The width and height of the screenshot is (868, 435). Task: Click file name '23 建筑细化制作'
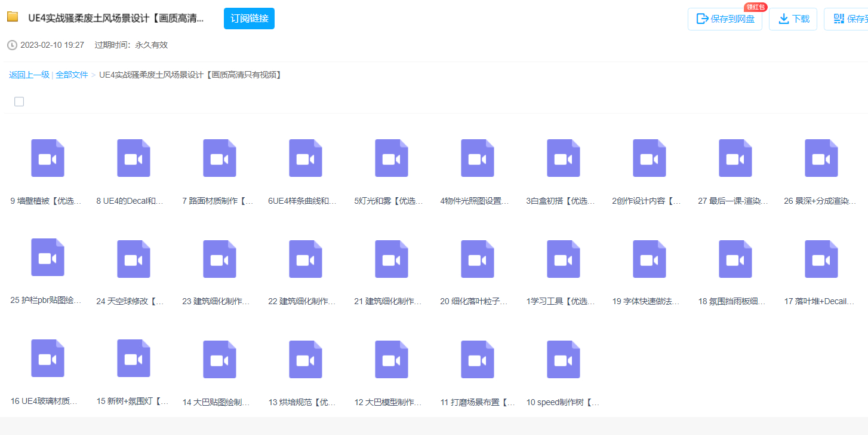click(x=216, y=301)
